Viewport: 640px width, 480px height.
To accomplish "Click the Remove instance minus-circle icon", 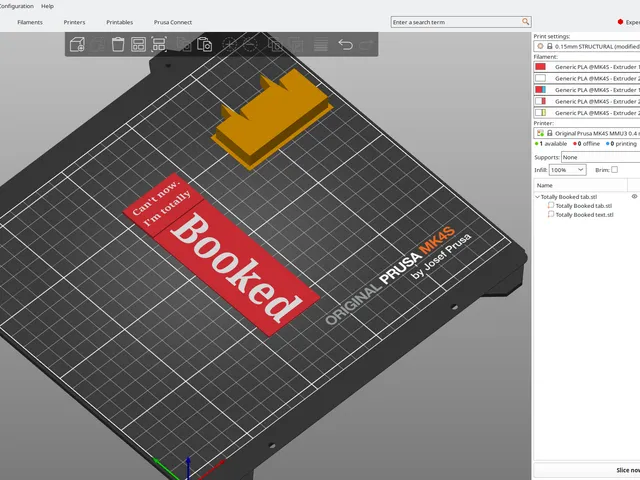I will (x=250, y=44).
